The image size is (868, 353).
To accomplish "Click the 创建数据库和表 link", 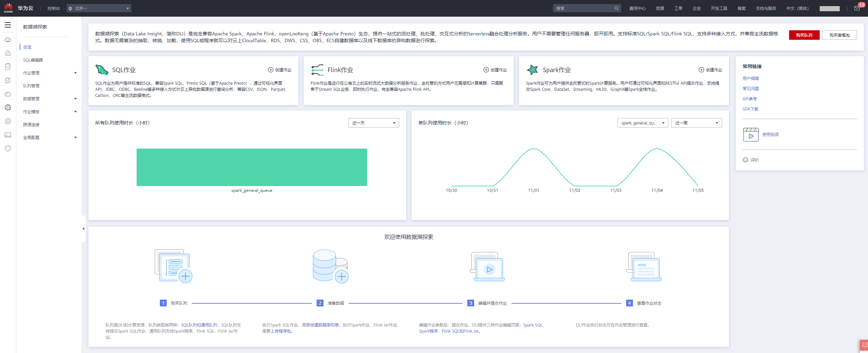I will [324, 325].
